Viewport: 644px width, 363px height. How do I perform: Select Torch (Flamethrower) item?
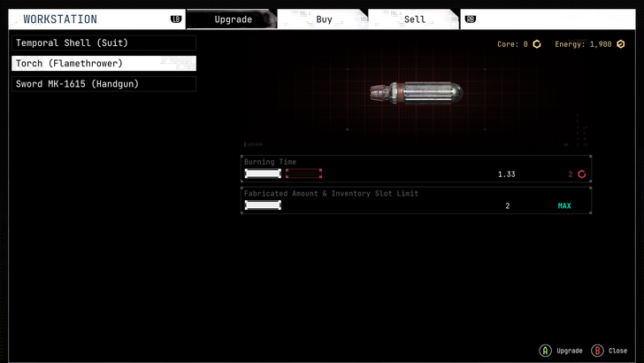pos(103,64)
